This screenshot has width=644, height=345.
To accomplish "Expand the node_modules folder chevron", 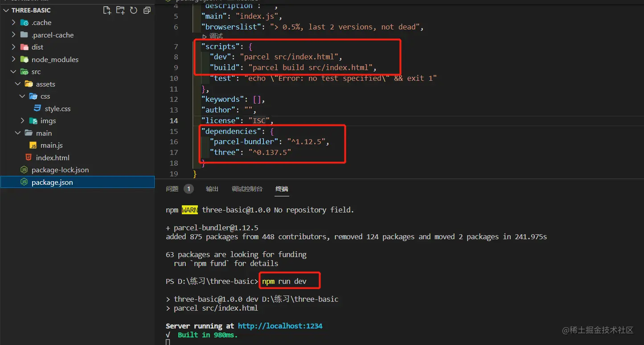I will (x=13, y=59).
